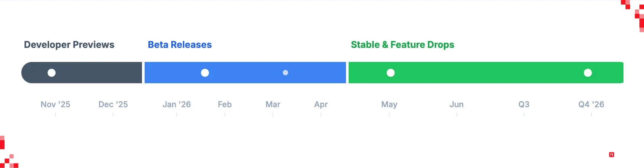Select the large white dot on the blue bar
Screen dimensions: 644x168
pos(205,73)
